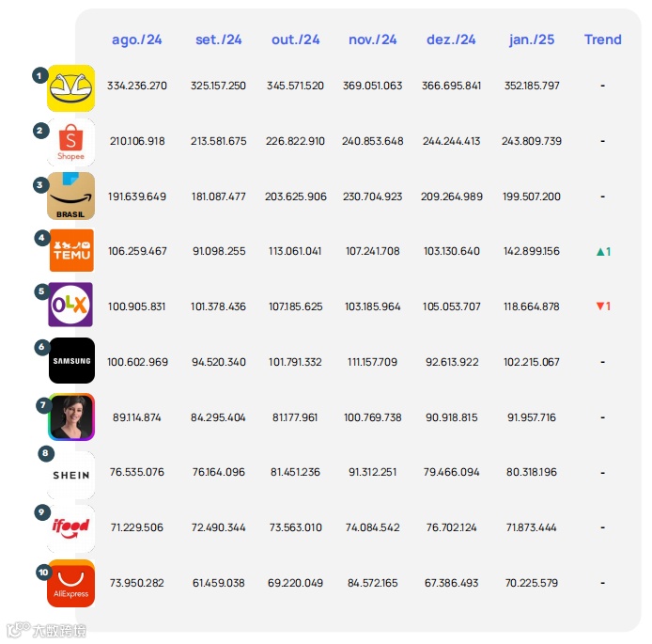Click the value 100.905.831
Viewport: 652px width, 644px height.
pyautogui.click(x=137, y=306)
